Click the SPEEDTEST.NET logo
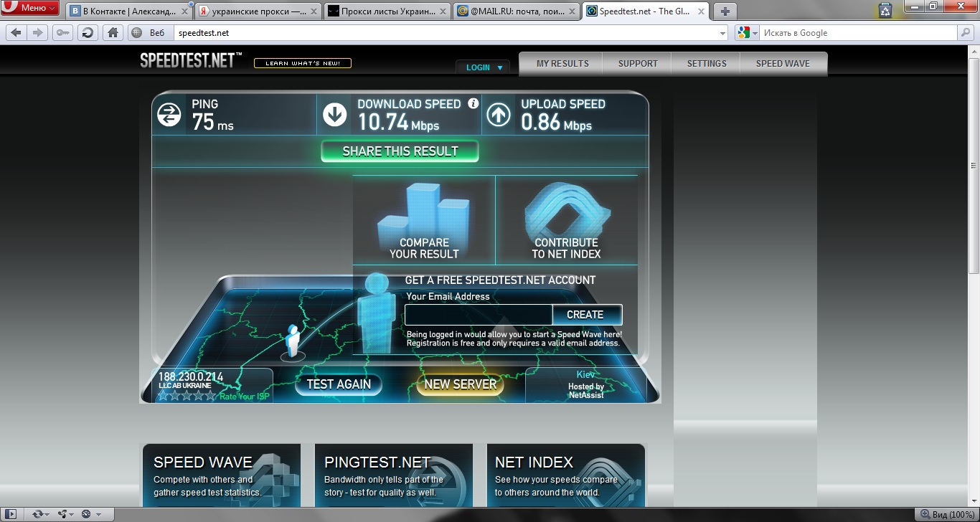This screenshot has width=980, height=522. 191,61
